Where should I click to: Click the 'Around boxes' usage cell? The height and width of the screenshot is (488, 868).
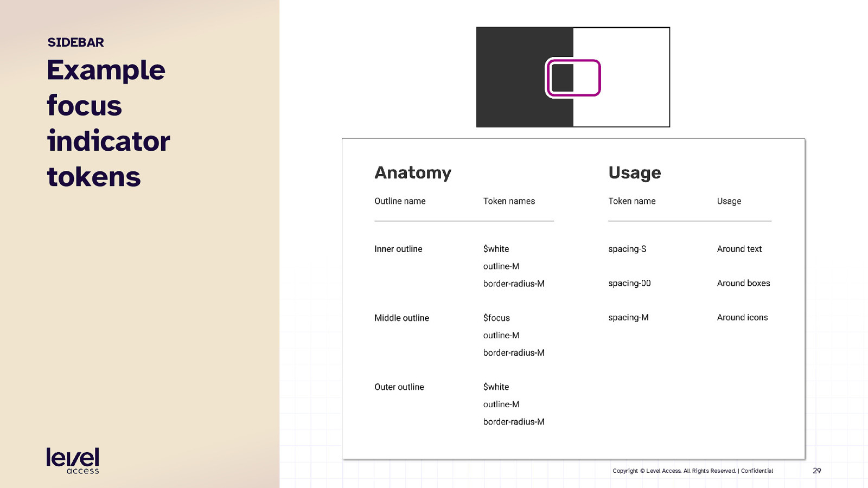point(743,283)
